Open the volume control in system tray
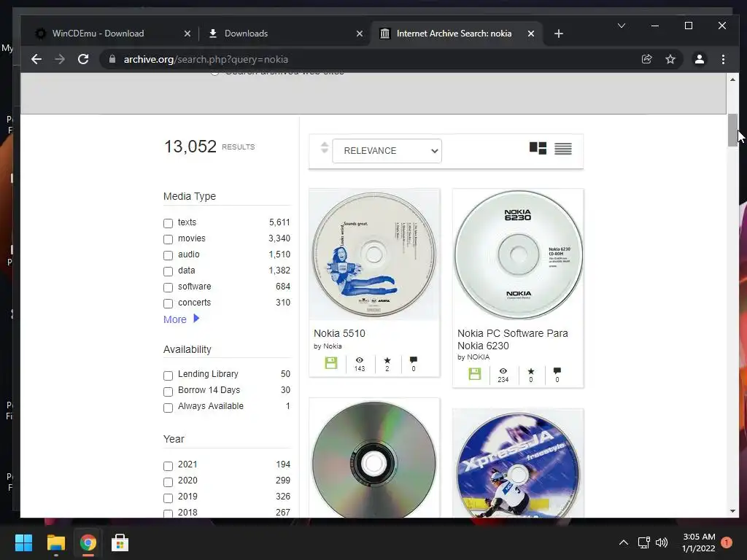Screen dimensions: 747x560 (x=662, y=542)
